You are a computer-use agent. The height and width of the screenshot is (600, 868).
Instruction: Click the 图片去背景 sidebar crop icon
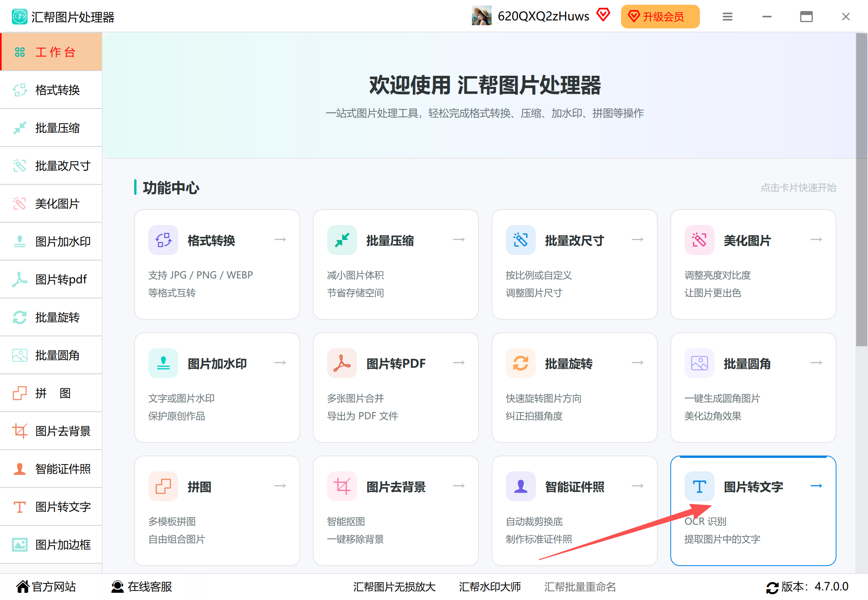(20, 431)
